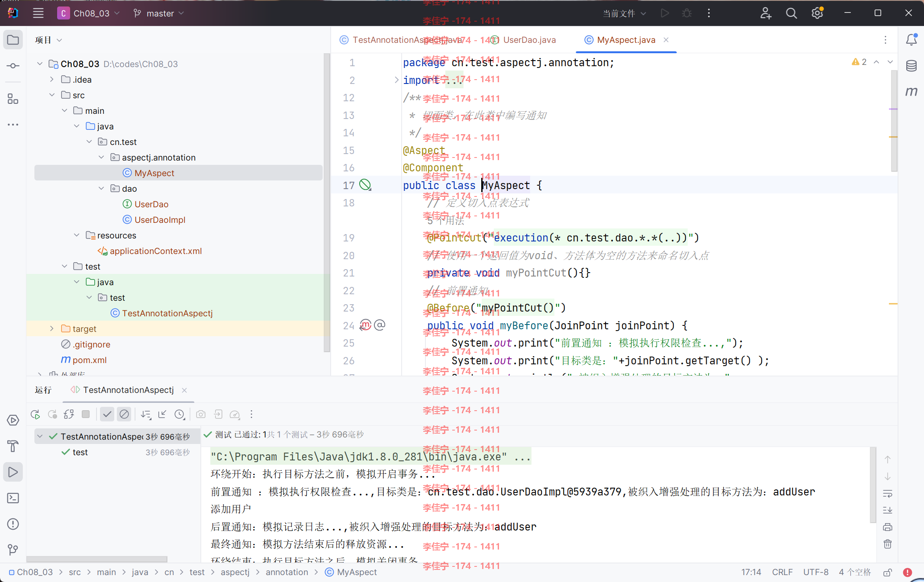Open the master branch dropdown
This screenshot has width=924, height=582.
tap(159, 13)
